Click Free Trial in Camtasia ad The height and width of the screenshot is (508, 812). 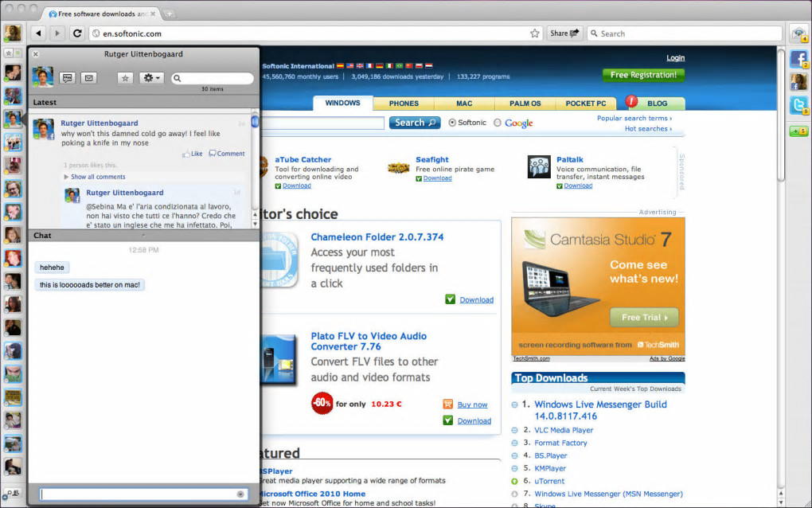point(644,318)
